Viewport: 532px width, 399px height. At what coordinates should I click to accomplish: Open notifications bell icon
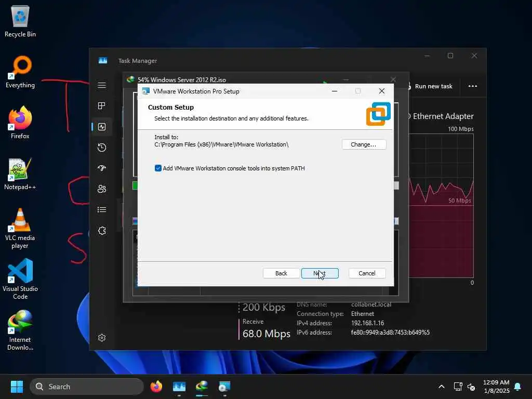click(x=518, y=387)
